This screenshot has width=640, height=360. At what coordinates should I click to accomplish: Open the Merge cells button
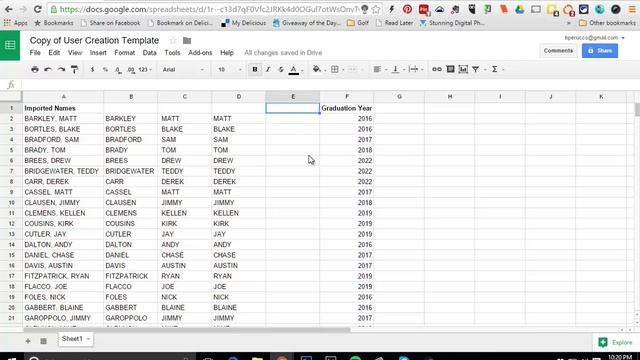pos(353,69)
